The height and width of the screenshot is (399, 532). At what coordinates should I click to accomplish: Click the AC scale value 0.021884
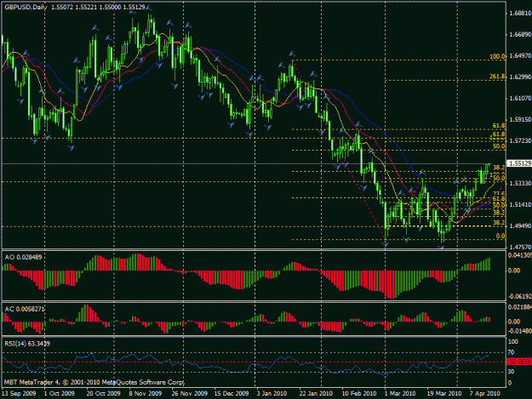click(x=520, y=307)
